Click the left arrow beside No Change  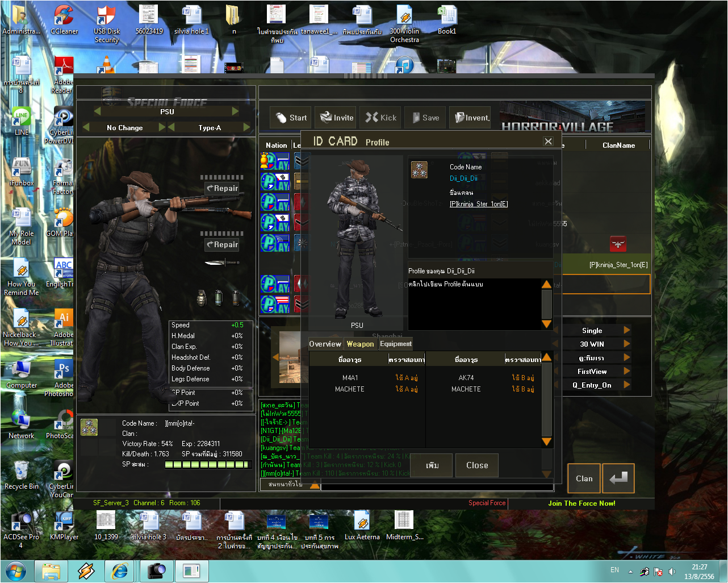[x=86, y=127]
